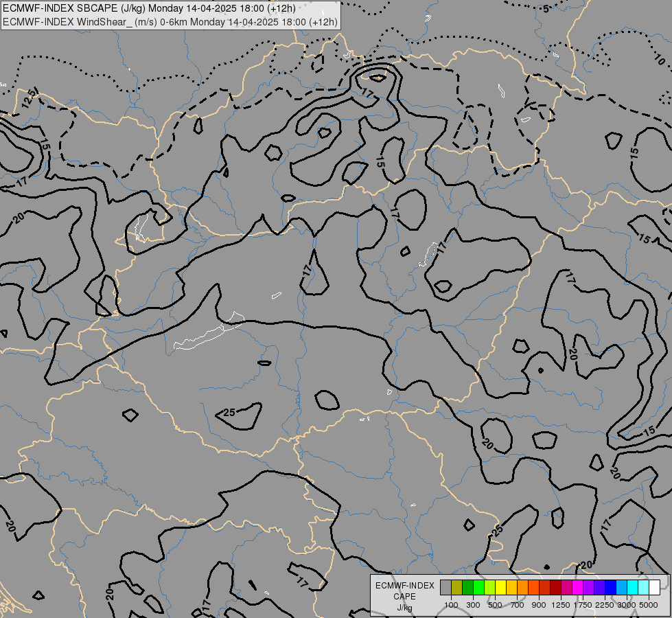Image resolution: width=672 pixels, height=618 pixels.
Task: Click the 300 legend value
Action: (473, 605)
